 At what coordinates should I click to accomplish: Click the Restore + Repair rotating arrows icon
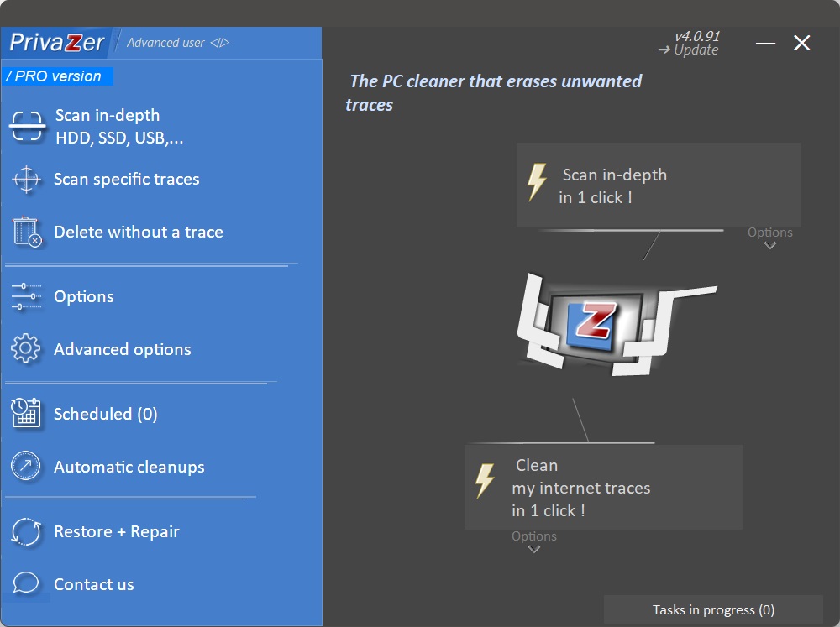tap(26, 531)
